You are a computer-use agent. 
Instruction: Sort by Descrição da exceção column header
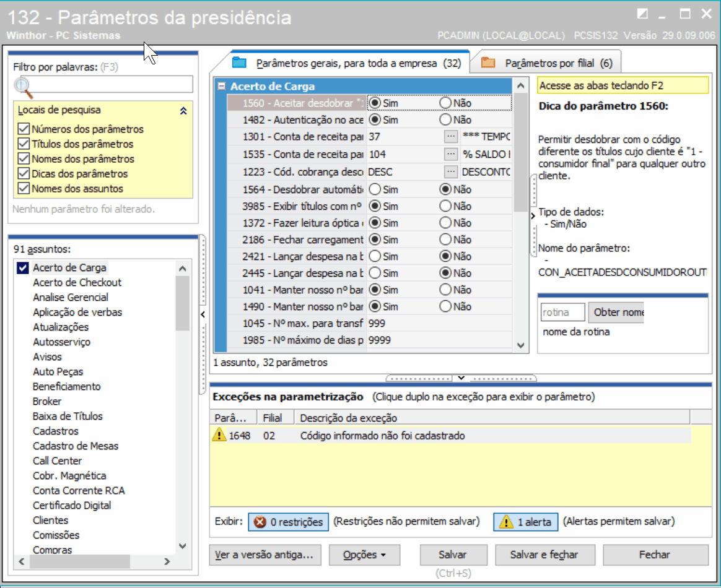click(492, 418)
